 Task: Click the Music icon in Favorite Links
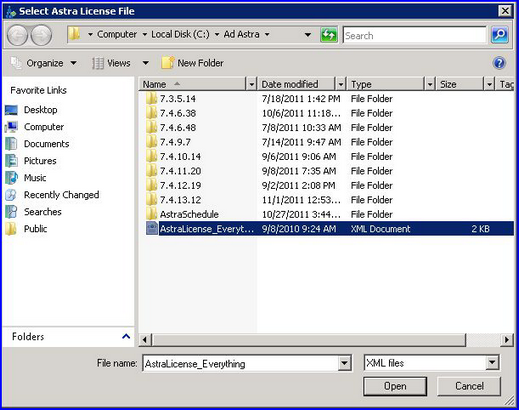11,178
